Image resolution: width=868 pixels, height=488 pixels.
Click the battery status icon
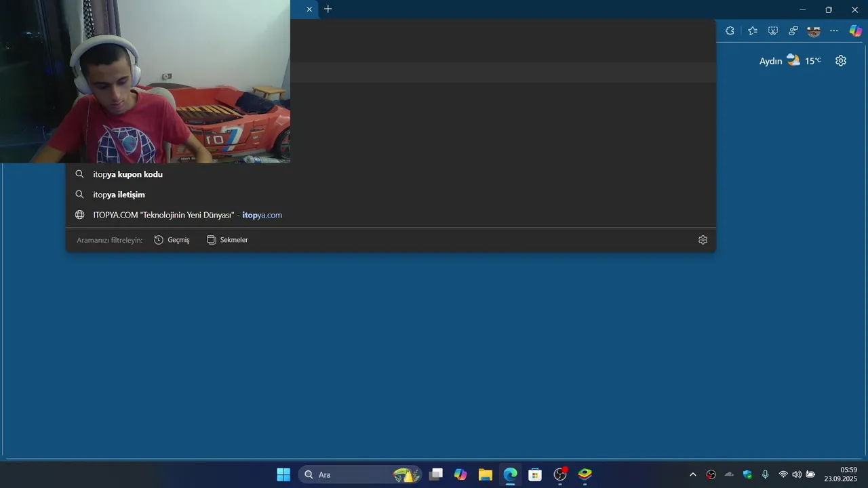tap(810, 474)
